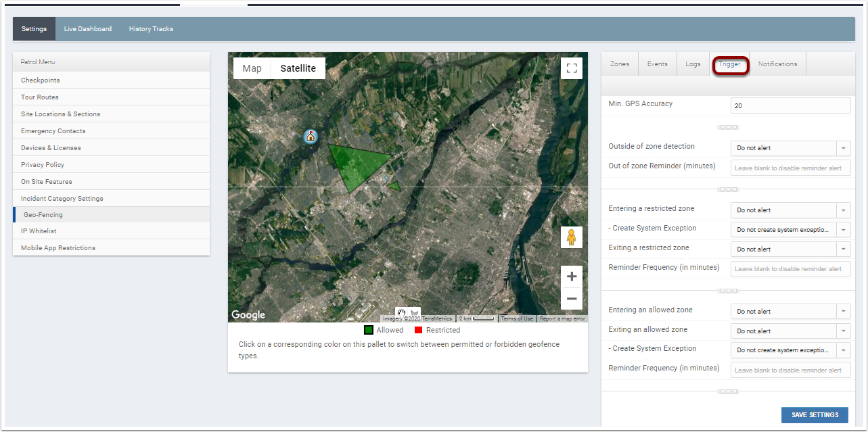Select the hand pan tool on map
The image size is (868, 432).
tap(401, 313)
